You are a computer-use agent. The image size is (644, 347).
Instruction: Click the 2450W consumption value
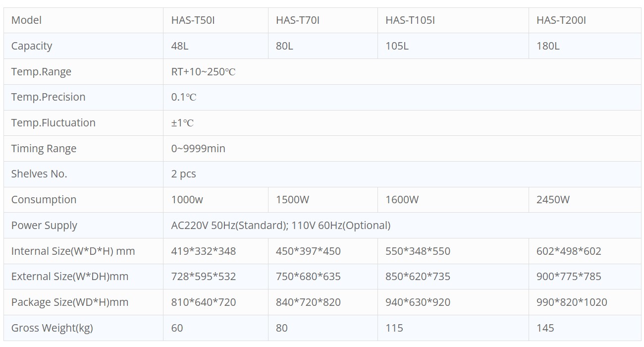point(553,200)
